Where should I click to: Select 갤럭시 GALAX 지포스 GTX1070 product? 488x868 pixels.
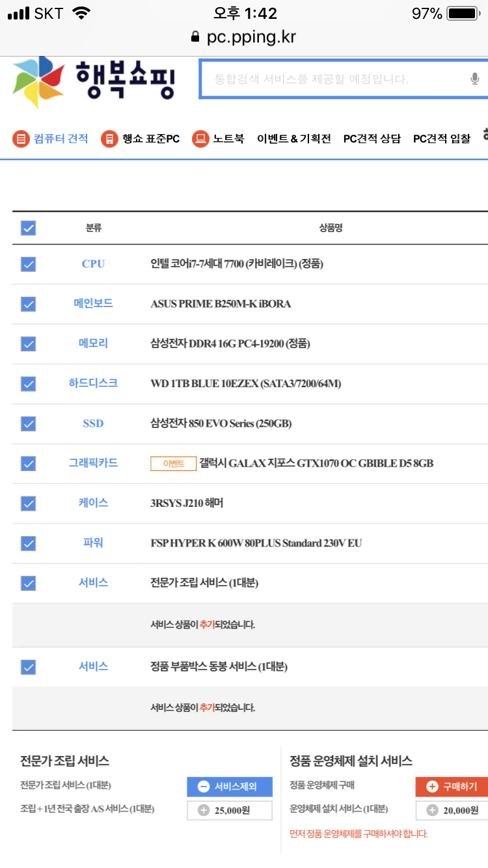(x=316, y=463)
